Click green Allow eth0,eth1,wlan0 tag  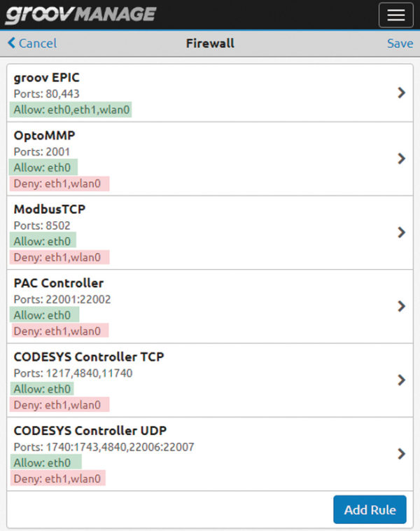tap(71, 110)
